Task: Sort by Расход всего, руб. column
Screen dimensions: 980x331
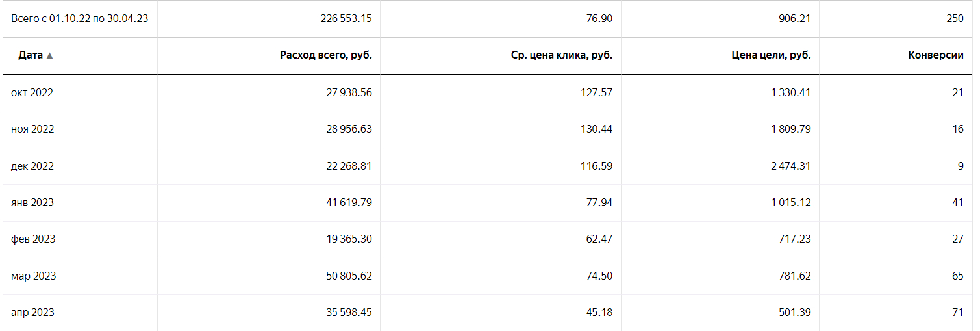Action: pos(325,56)
